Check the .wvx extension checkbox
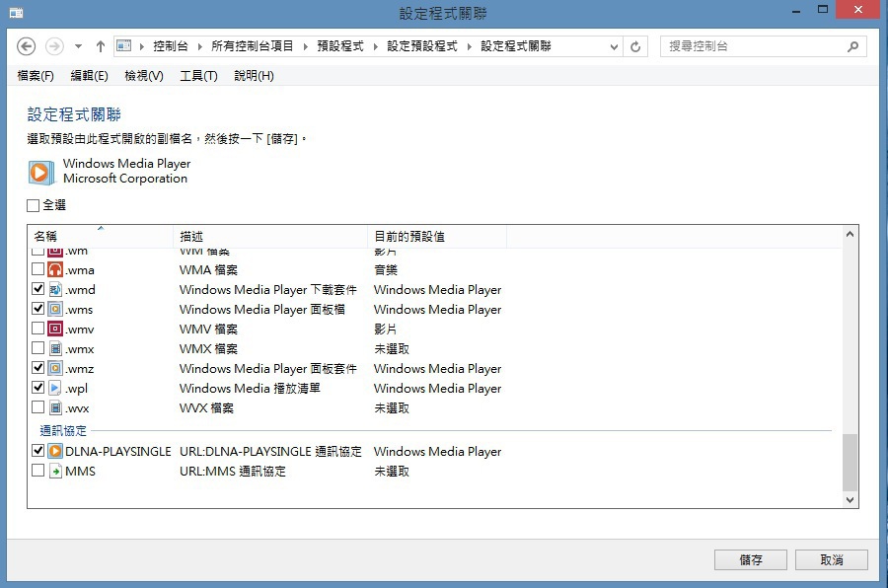Screen dimensions: 888x588 point(37,407)
